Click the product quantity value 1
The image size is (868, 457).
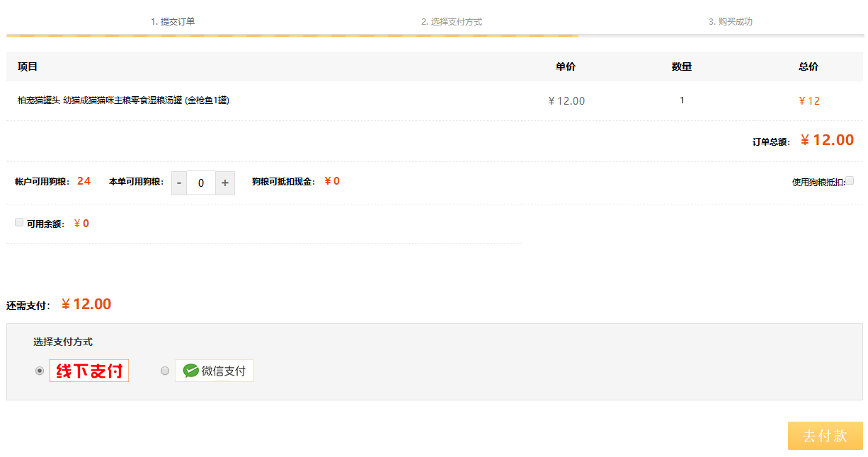point(682,100)
